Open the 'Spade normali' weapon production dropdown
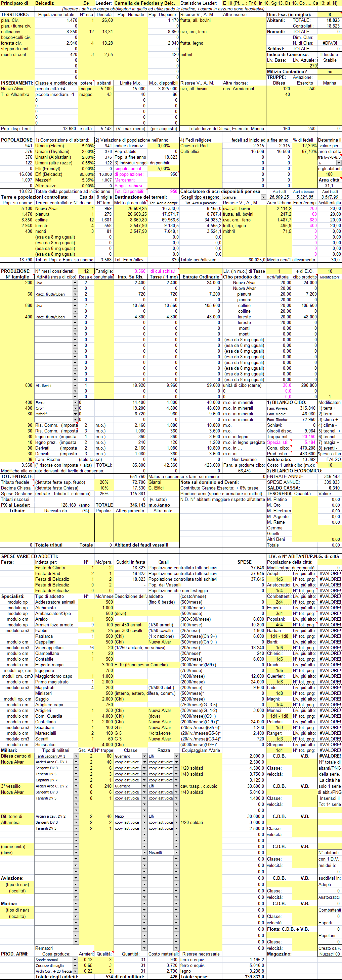 (x=75, y=960)
